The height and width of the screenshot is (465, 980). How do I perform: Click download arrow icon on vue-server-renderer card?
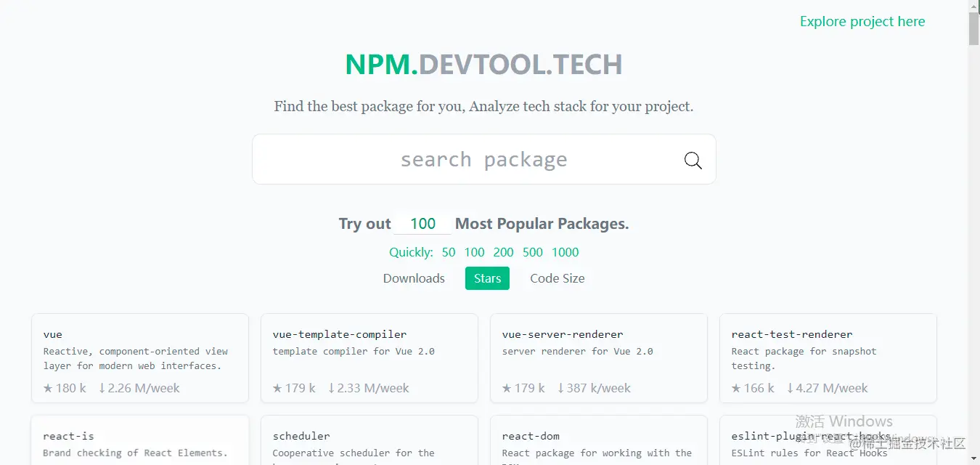tap(560, 389)
